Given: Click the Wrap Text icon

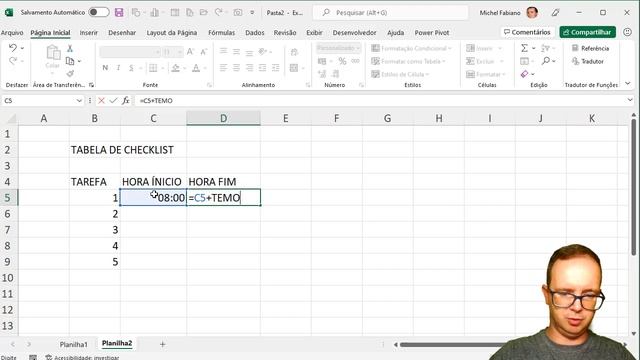Looking at the screenshot, I should (294, 52).
